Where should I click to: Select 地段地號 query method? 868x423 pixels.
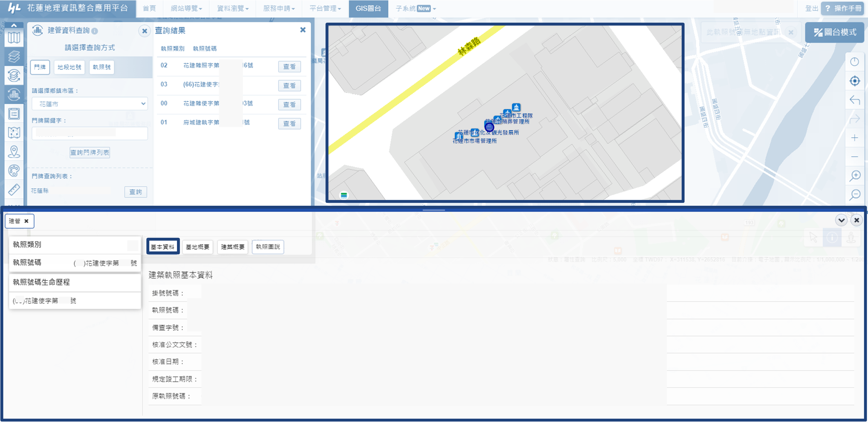pos(69,67)
